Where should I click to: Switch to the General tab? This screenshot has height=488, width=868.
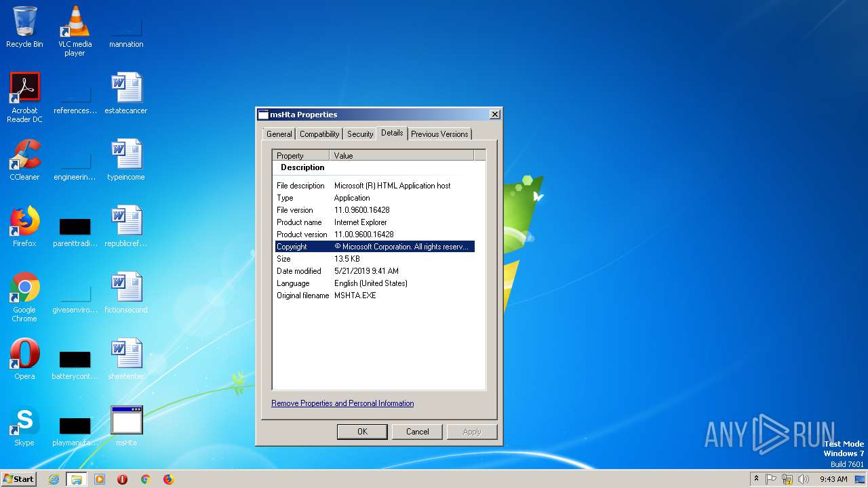click(279, 134)
